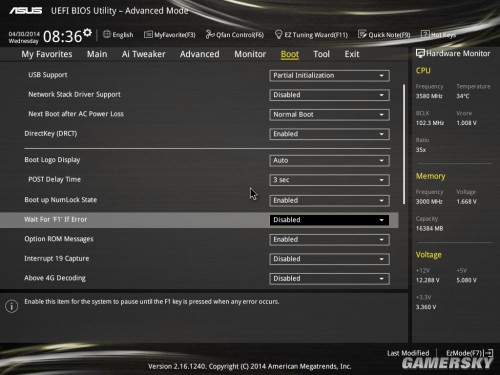Click the CPU heading in Hardware Monitor

click(x=423, y=71)
